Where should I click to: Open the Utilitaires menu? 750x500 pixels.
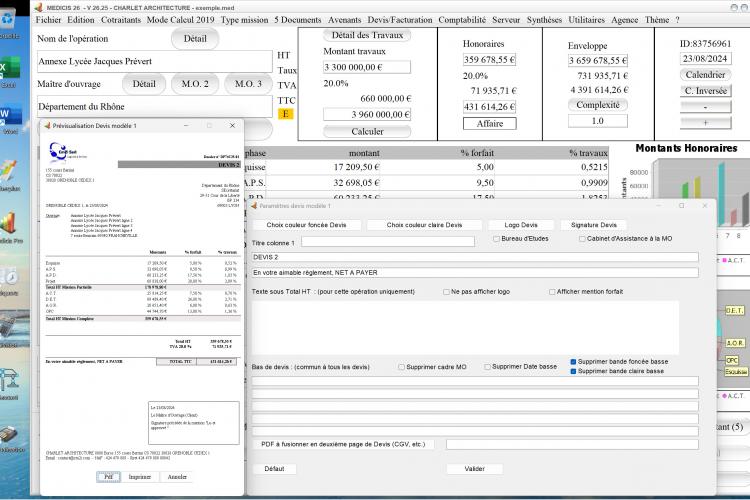coord(586,20)
